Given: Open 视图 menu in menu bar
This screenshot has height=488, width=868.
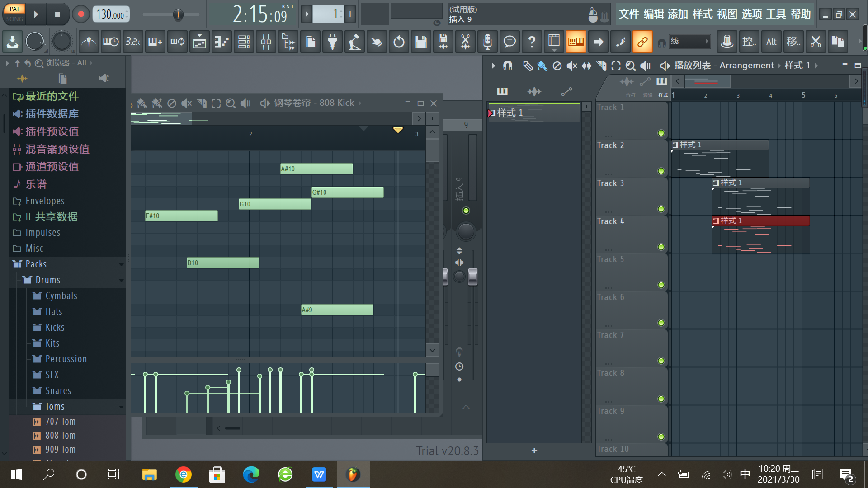Looking at the screenshot, I should (x=733, y=14).
